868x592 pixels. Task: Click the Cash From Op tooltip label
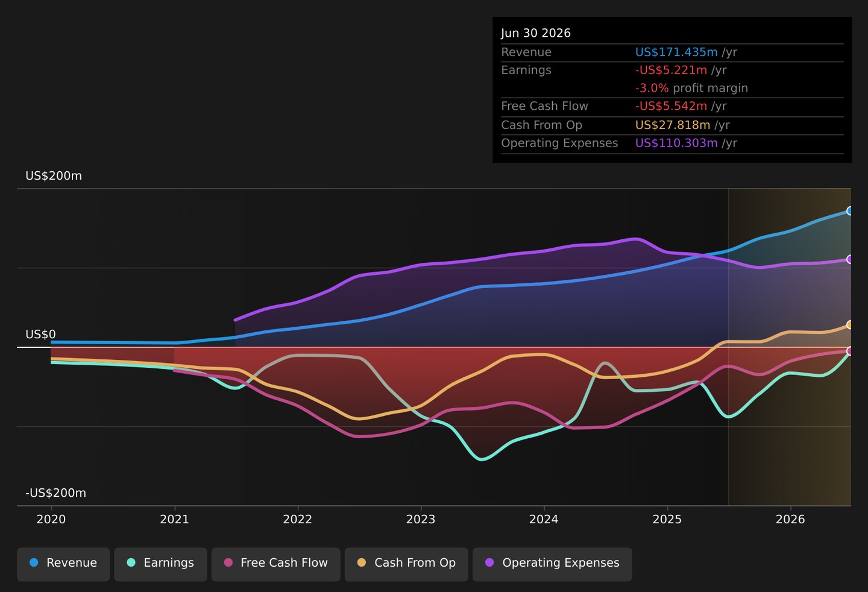[x=541, y=125]
